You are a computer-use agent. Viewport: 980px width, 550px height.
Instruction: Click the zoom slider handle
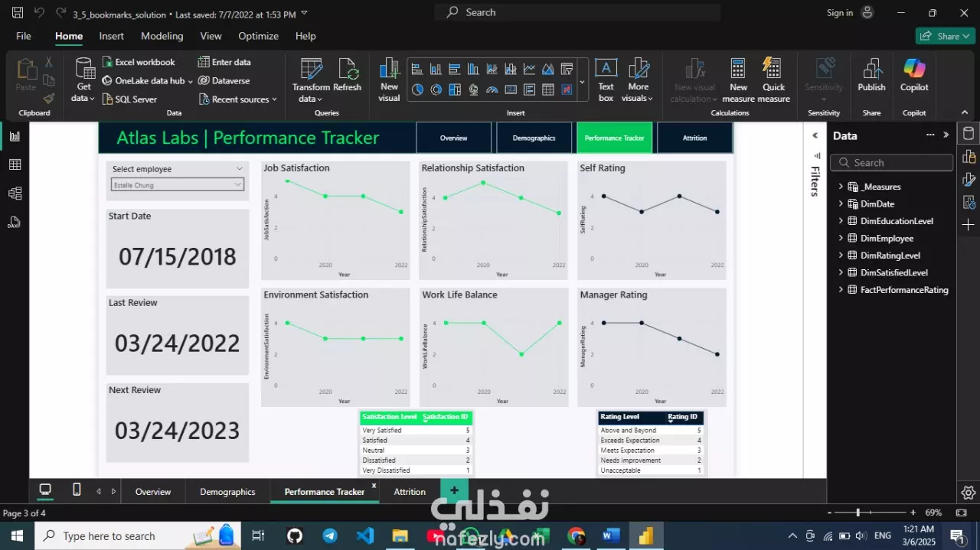(857, 513)
